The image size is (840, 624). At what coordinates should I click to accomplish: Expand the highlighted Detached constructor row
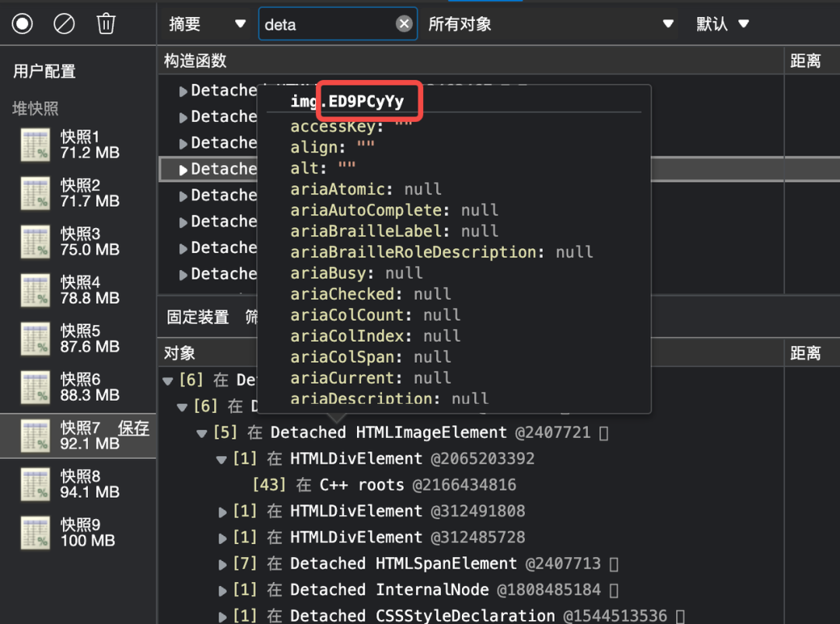click(184, 170)
